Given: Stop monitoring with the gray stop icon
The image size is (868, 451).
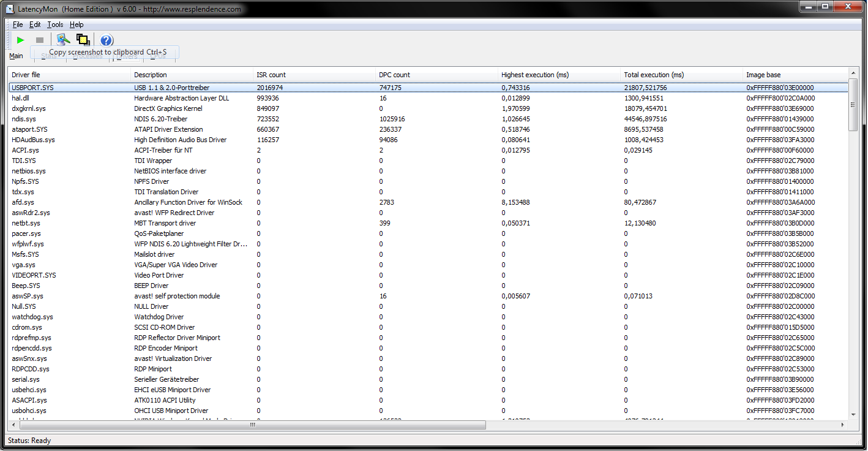Looking at the screenshot, I should [40, 40].
